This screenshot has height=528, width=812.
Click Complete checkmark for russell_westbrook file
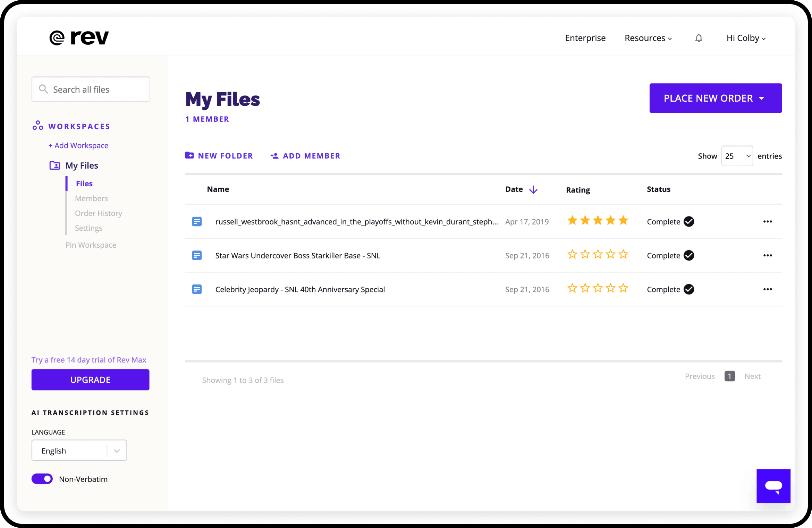pos(689,221)
